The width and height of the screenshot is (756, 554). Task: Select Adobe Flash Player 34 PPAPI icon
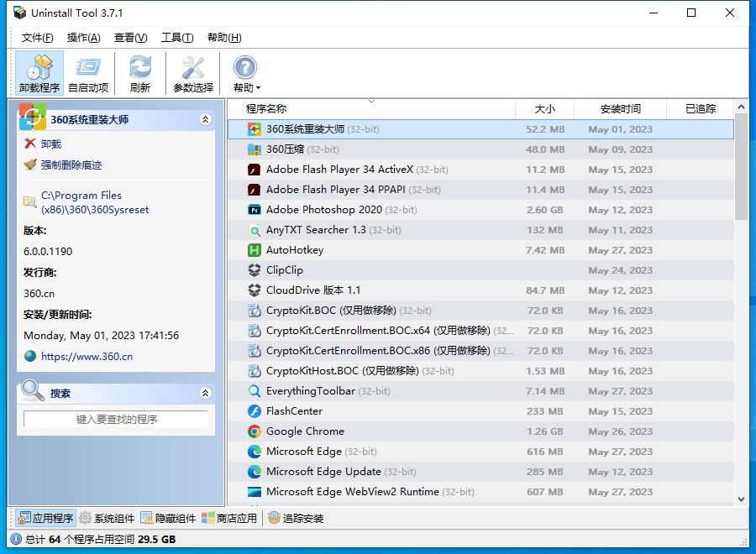click(254, 190)
